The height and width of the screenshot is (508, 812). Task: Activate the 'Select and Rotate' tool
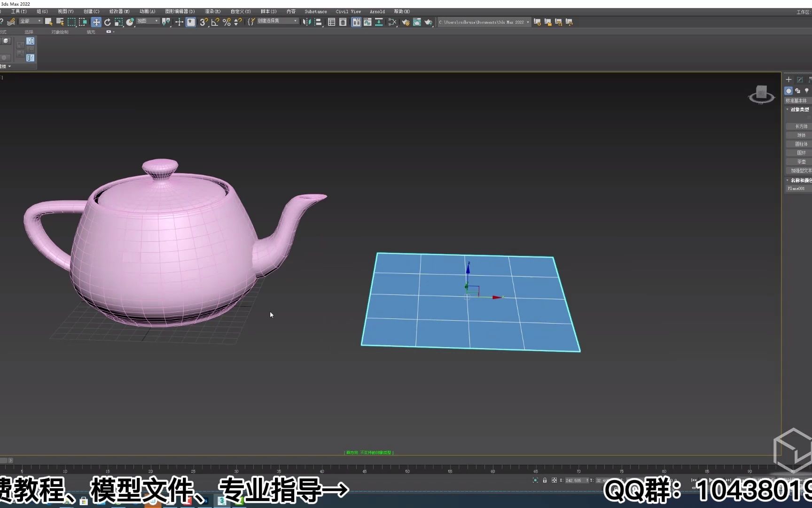click(108, 22)
